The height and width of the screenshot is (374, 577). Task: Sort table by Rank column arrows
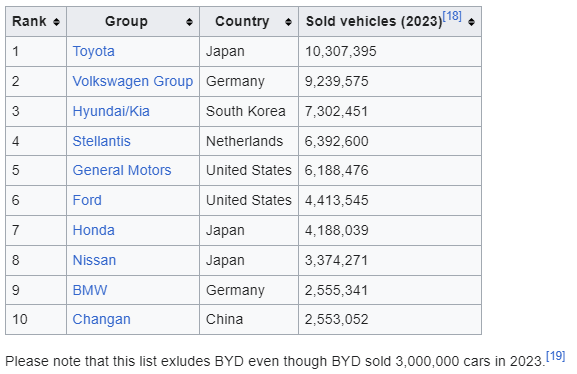click(x=56, y=22)
